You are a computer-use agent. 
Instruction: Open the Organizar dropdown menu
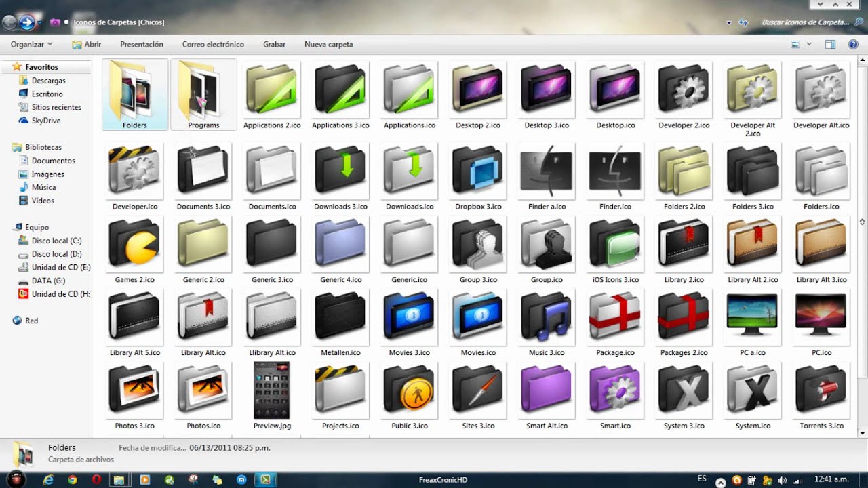click(31, 44)
